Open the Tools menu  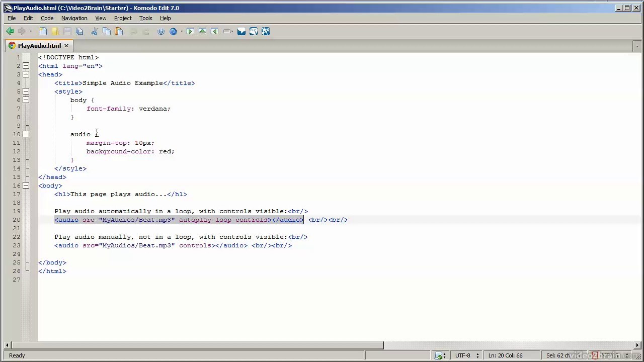[146, 18]
